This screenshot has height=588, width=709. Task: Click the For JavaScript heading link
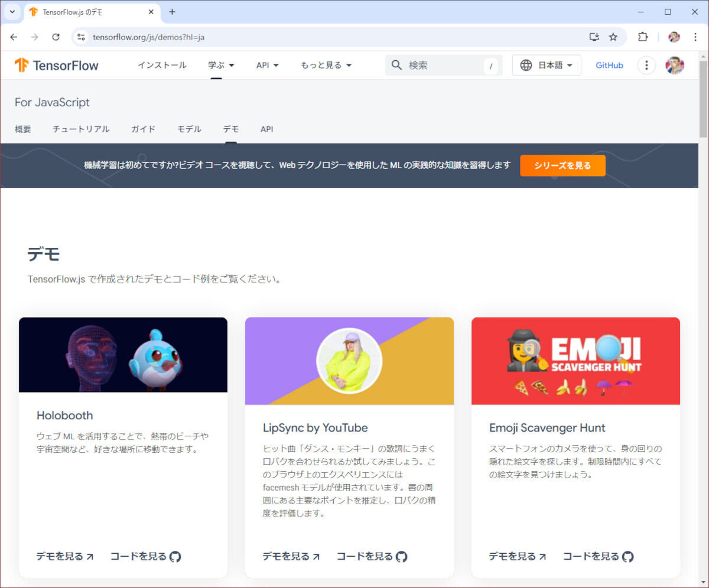point(52,102)
